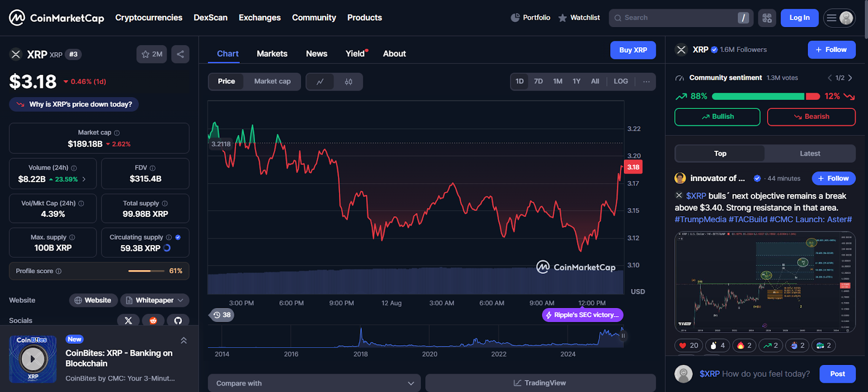
Task: Open the Compare with dropdown
Action: coord(314,383)
